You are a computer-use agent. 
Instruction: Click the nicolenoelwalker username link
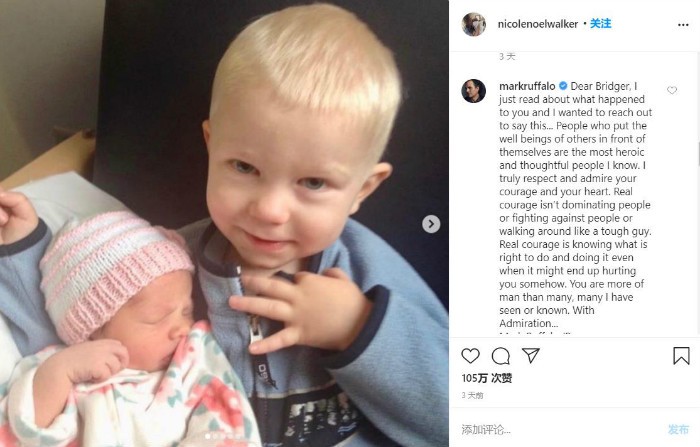538,24
